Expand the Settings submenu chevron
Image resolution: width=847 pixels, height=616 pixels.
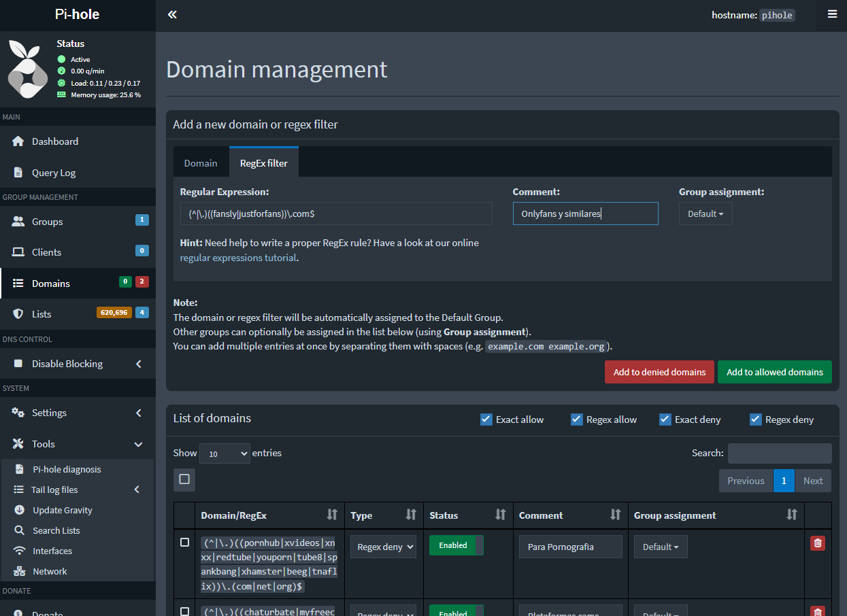(139, 413)
